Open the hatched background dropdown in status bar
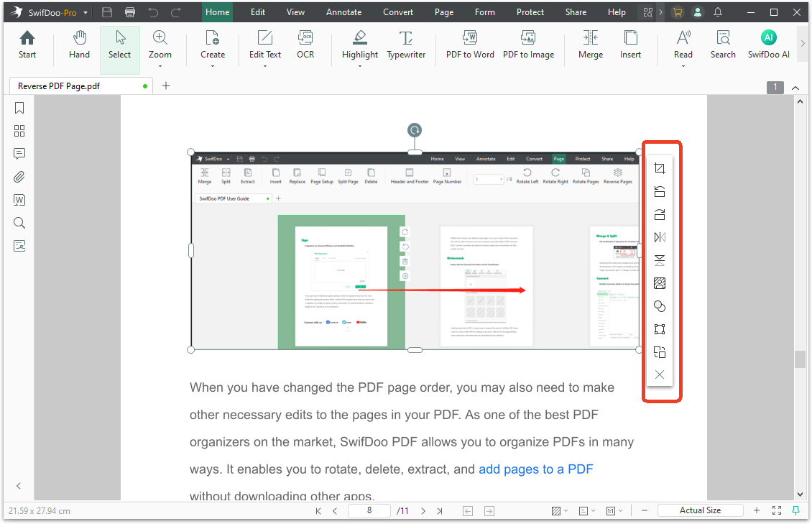This screenshot has height=524, width=812. click(x=559, y=510)
